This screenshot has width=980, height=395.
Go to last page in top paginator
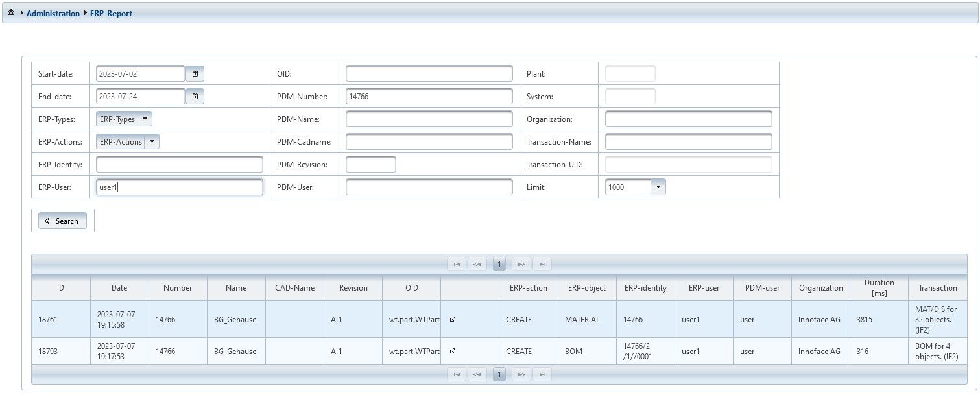coord(542,264)
